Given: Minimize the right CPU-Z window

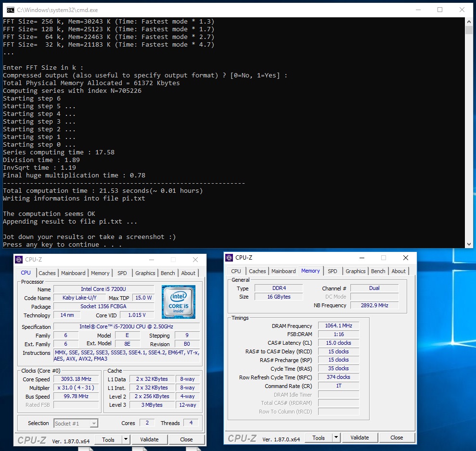Looking at the screenshot, I should [x=362, y=258].
